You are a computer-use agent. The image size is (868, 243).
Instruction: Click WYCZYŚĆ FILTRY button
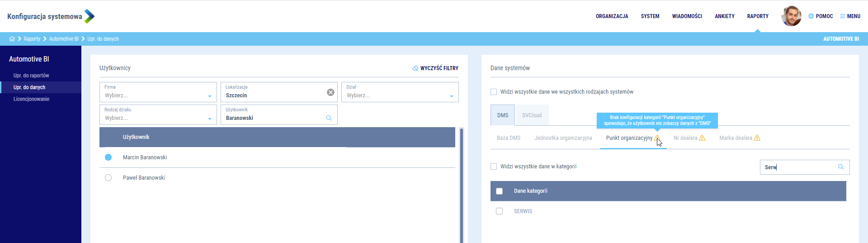pyautogui.click(x=435, y=68)
